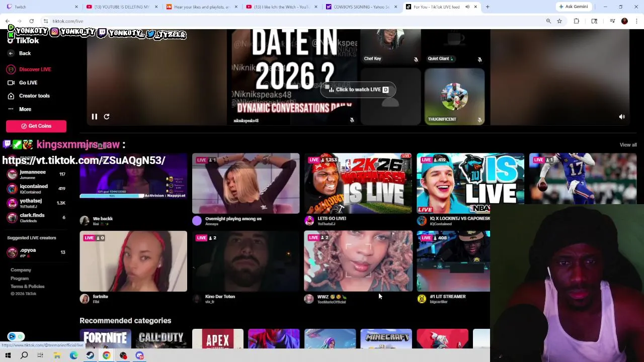Viewport: 644px width, 362px height.
Task: Open 'Overnight playing among us' live thumbnail
Action: tap(246, 184)
